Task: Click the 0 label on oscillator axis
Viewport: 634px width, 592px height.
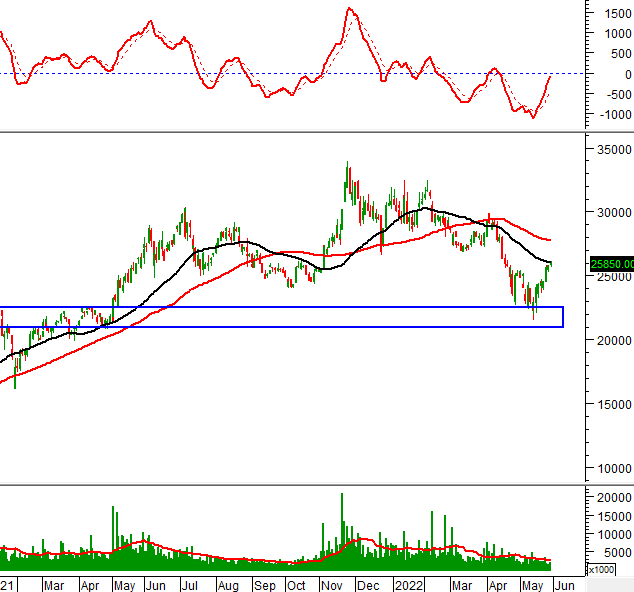Action: (625, 74)
